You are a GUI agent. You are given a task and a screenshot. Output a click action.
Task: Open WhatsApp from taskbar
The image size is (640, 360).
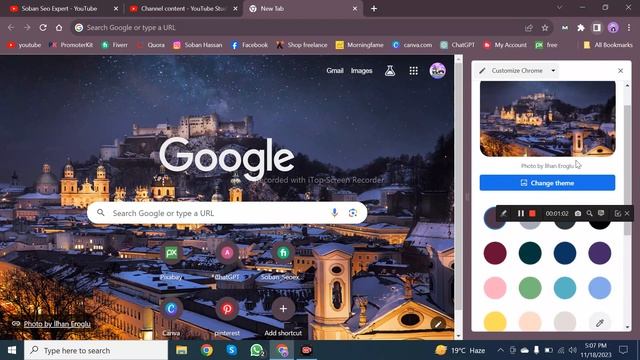[x=257, y=350]
